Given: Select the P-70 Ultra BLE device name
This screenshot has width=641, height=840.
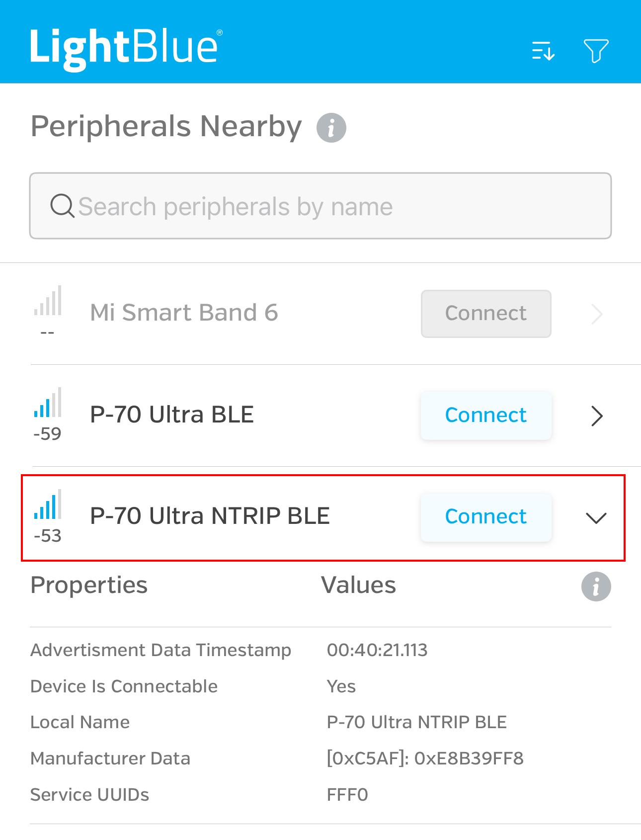Looking at the screenshot, I should pos(172,415).
